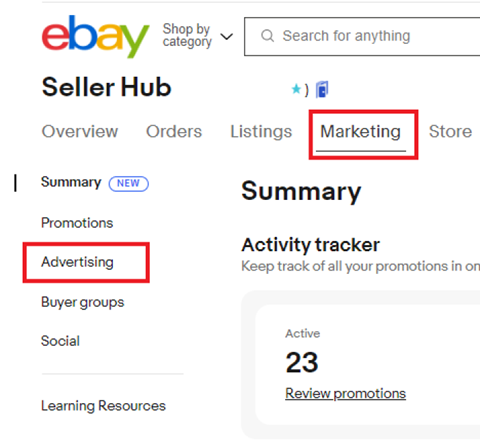The width and height of the screenshot is (480, 445).
Task: Click the magnifying glass search icon
Action: [267, 36]
